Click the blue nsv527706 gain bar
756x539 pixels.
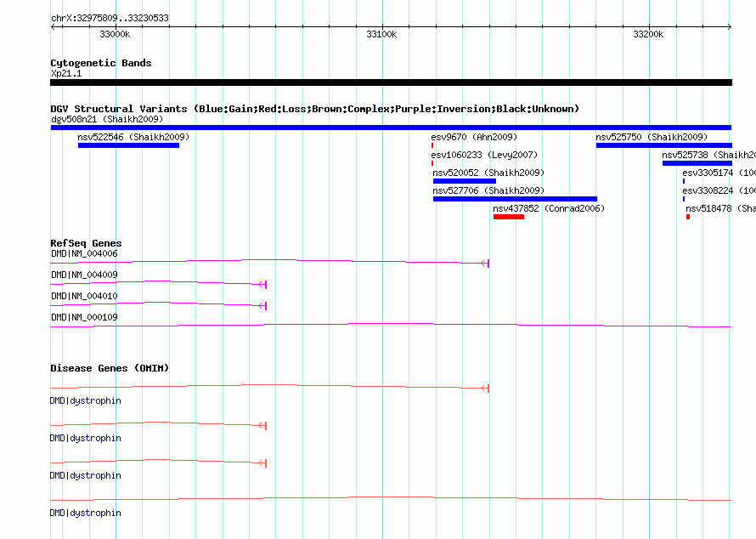tap(515, 199)
